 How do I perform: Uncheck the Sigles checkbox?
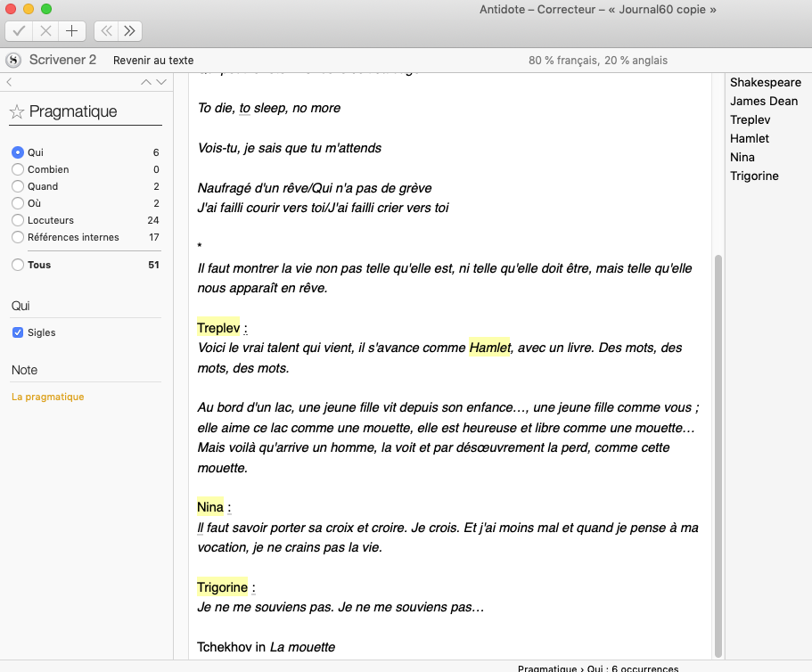pyautogui.click(x=18, y=332)
